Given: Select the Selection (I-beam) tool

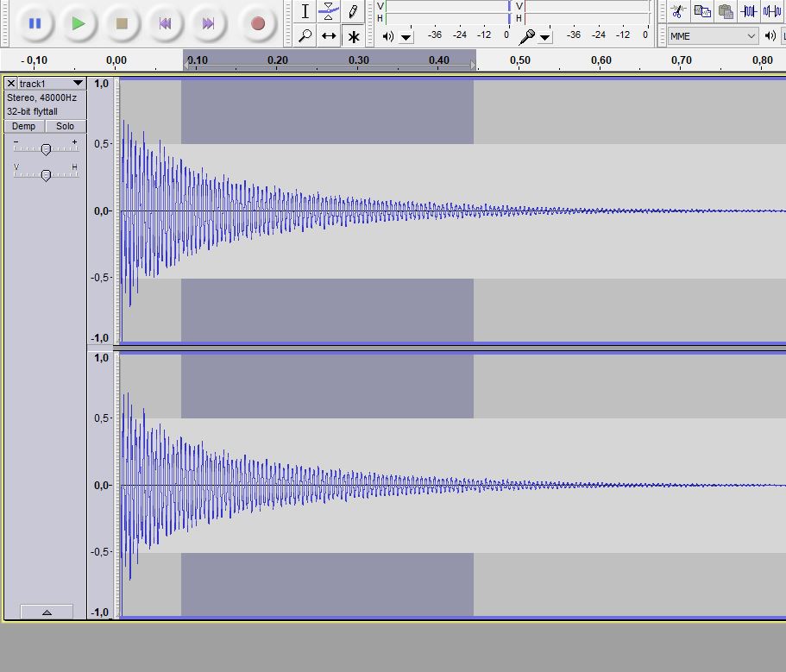Looking at the screenshot, I should [305, 12].
